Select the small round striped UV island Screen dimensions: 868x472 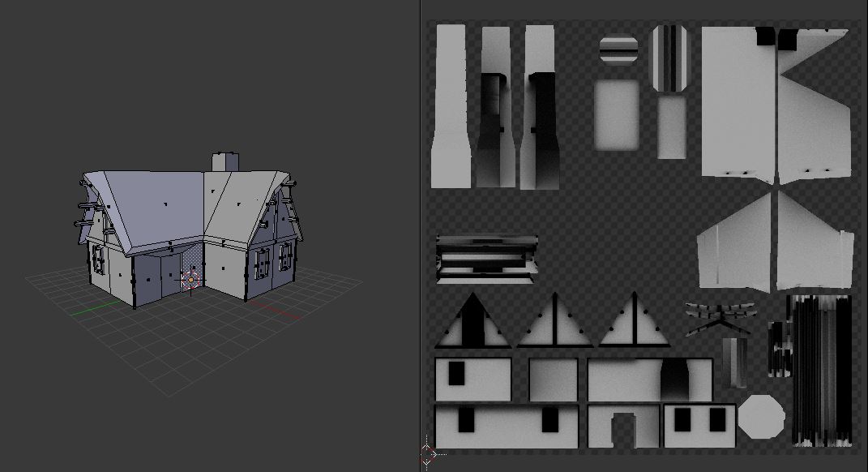(618, 50)
